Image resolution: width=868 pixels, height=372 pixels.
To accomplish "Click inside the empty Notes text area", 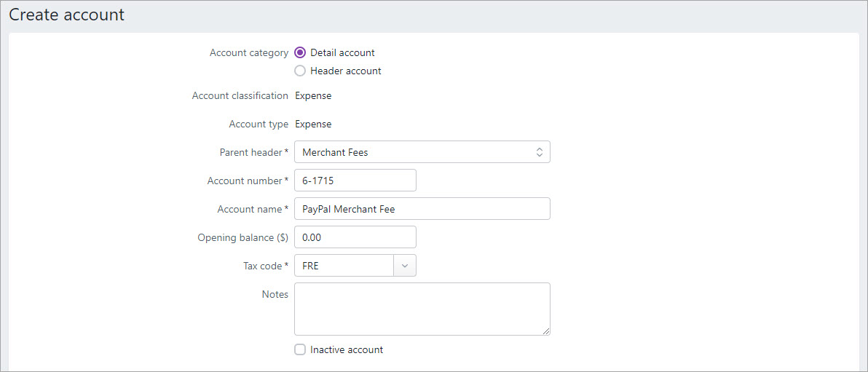I will 422,309.
